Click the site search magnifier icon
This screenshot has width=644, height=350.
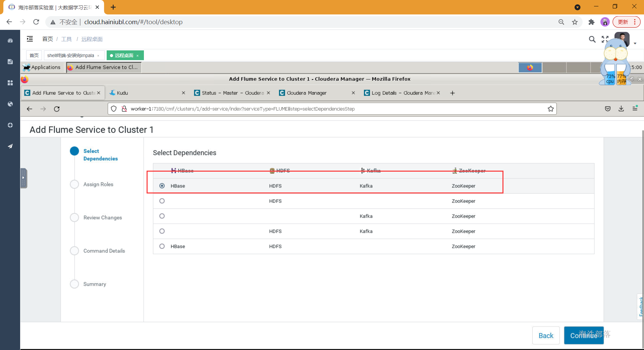coord(592,39)
